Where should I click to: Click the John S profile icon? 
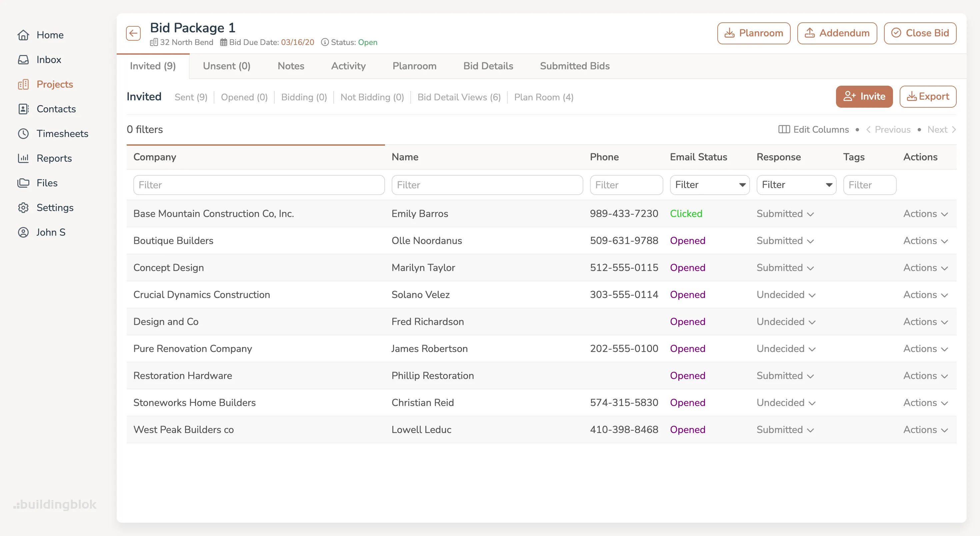click(24, 232)
